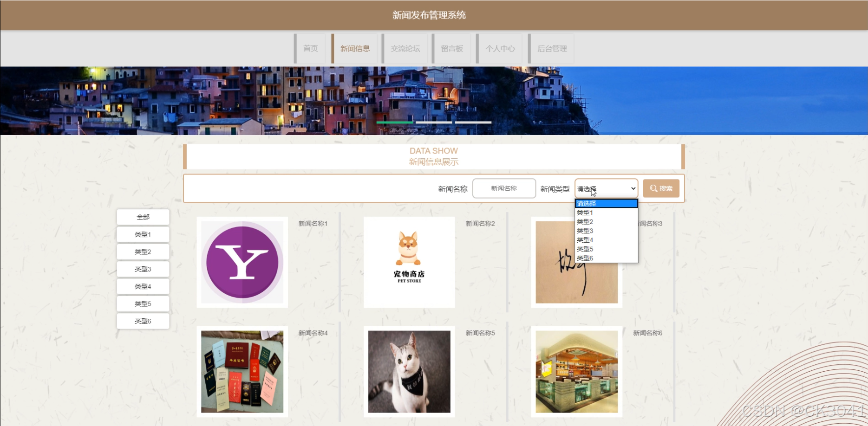Choose 请选择 option in the dropdown list
This screenshot has width=868, height=426.
click(606, 203)
